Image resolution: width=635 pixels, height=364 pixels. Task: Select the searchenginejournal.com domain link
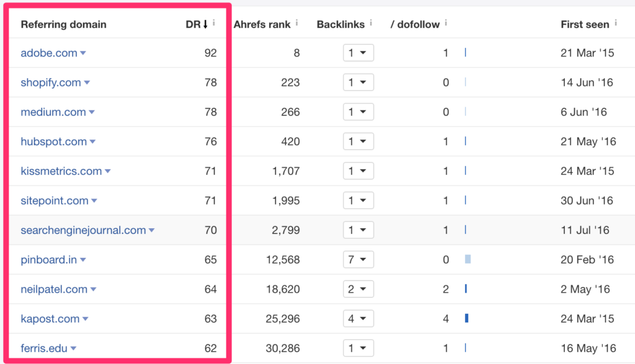[84, 231]
